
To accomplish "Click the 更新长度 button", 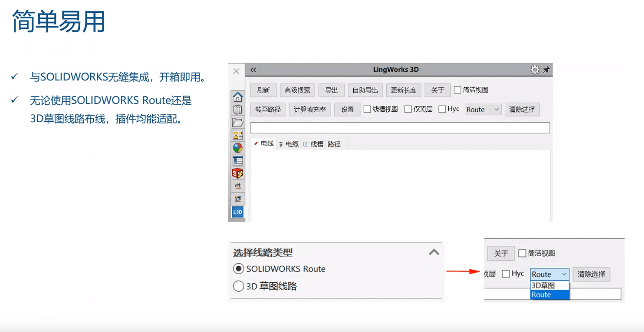I will (404, 90).
